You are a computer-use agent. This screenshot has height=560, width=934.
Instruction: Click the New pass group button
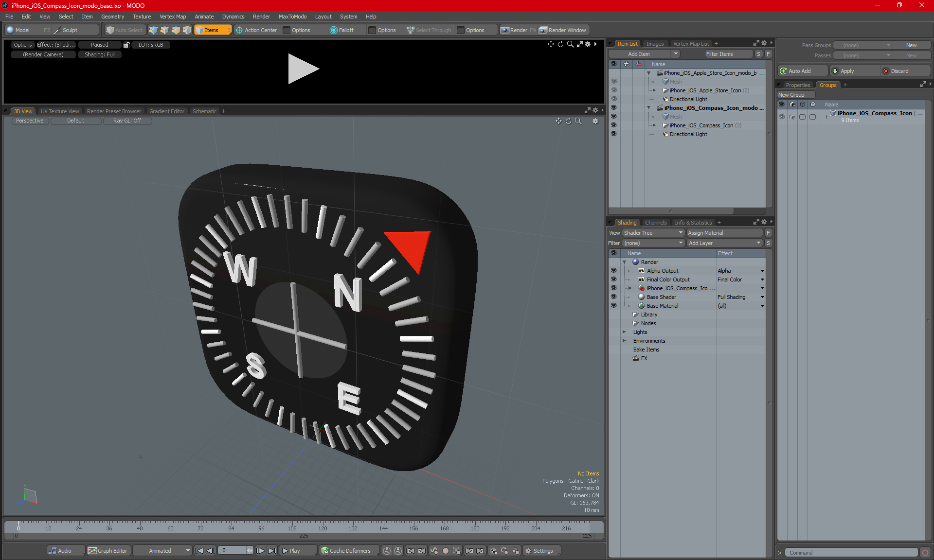911,45
